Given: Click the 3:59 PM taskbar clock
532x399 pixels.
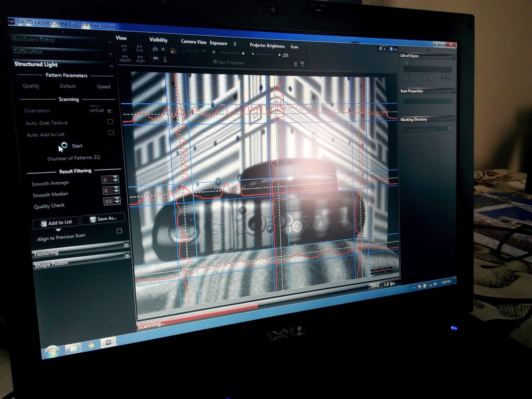Looking at the screenshot, I should pos(446,282).
